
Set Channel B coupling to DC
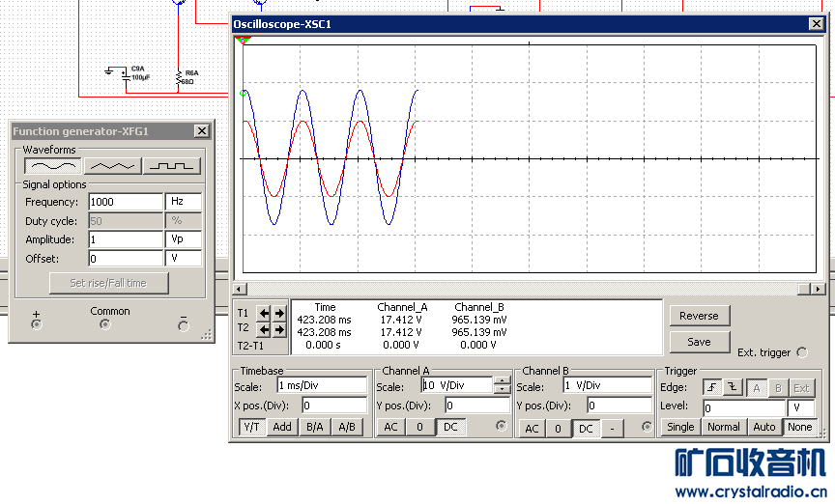[586, 429]
